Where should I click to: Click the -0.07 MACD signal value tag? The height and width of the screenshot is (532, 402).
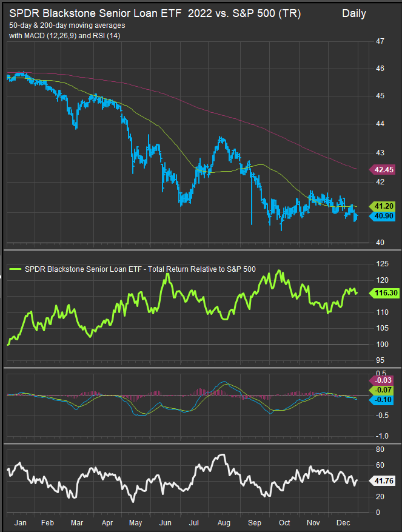click(x=382, y=390)
